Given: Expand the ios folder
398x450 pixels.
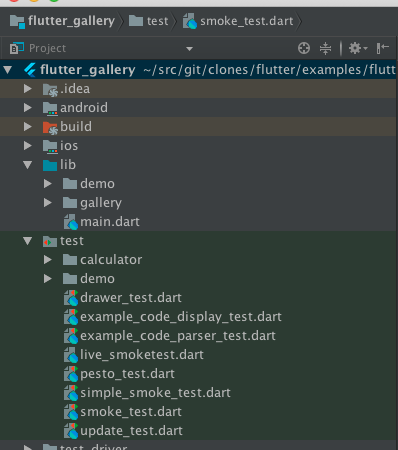Looking at the screenshot, I should tap(28, 145).
